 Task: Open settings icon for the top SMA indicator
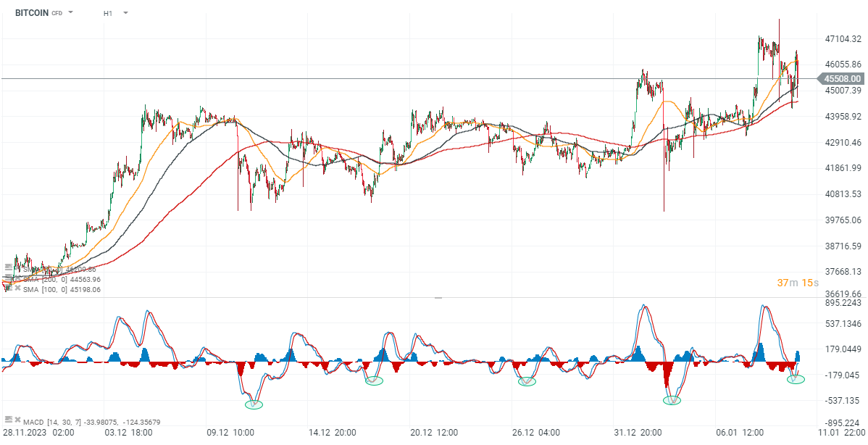8,269
